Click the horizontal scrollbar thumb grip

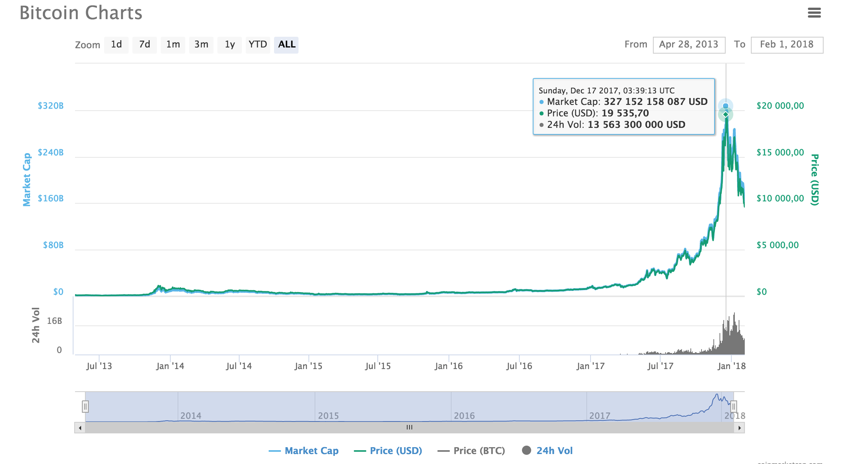(410, 428)
